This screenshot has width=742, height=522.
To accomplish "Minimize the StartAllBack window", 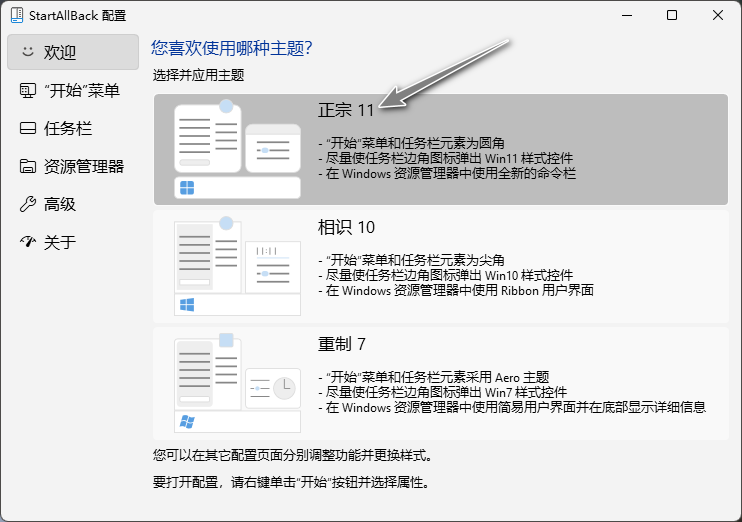I will tap(627, 15).
